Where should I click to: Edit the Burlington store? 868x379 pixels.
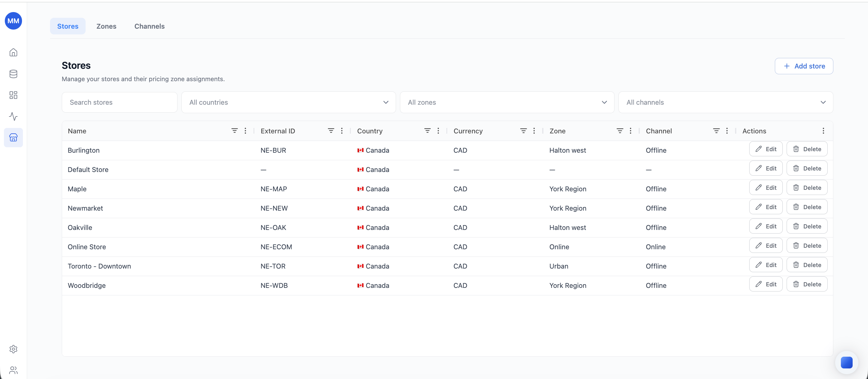pos(766,149)
